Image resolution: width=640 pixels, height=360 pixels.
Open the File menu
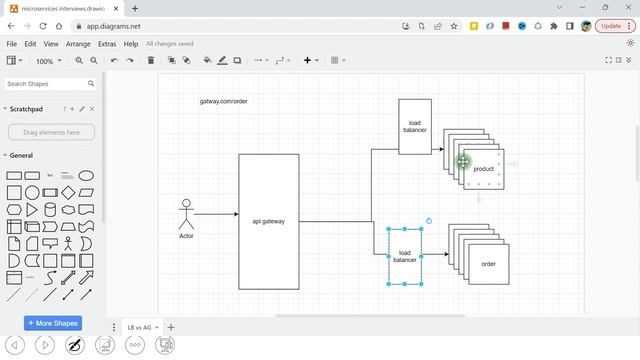pos(11,44)
